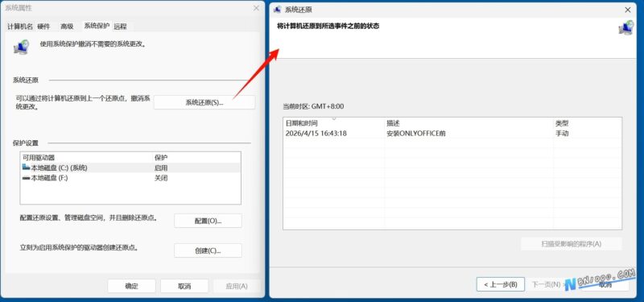Click the 启用 status for drive C
Image resolution: width=644 pixels, height=302 pixels.
(160, 168)
